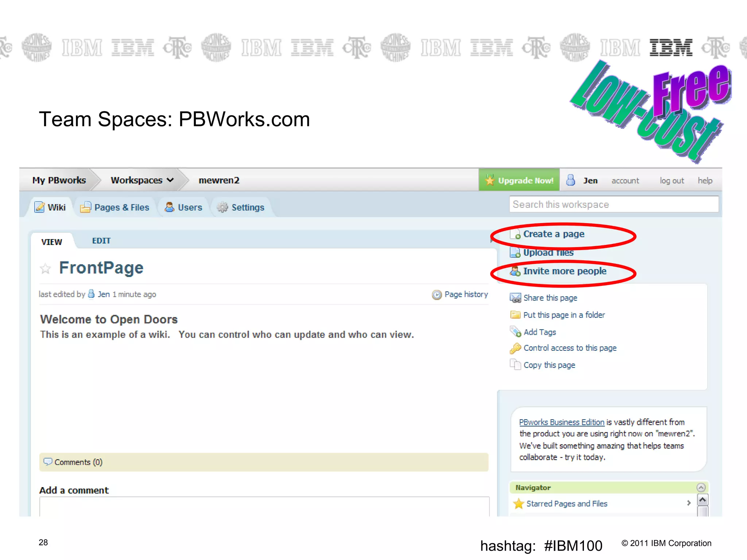This screenshot has height=560, width=747.
Task: Click the folder icon beside Put this page
Action: tap(515, 315)
